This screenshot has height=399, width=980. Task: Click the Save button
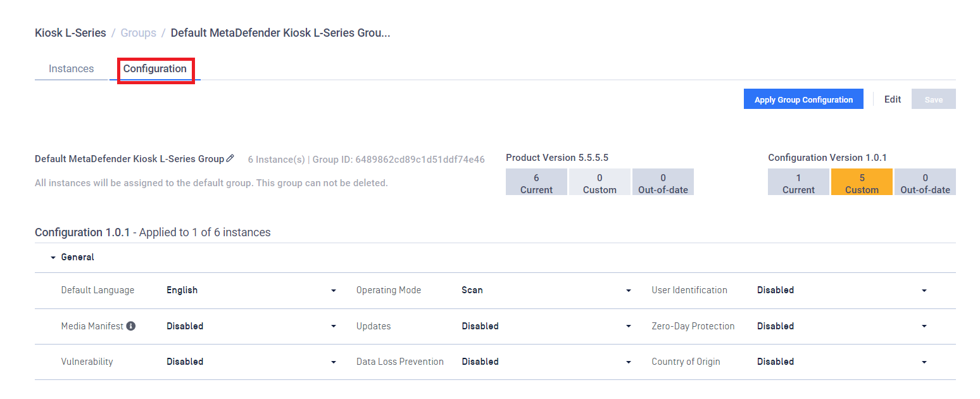934,99
